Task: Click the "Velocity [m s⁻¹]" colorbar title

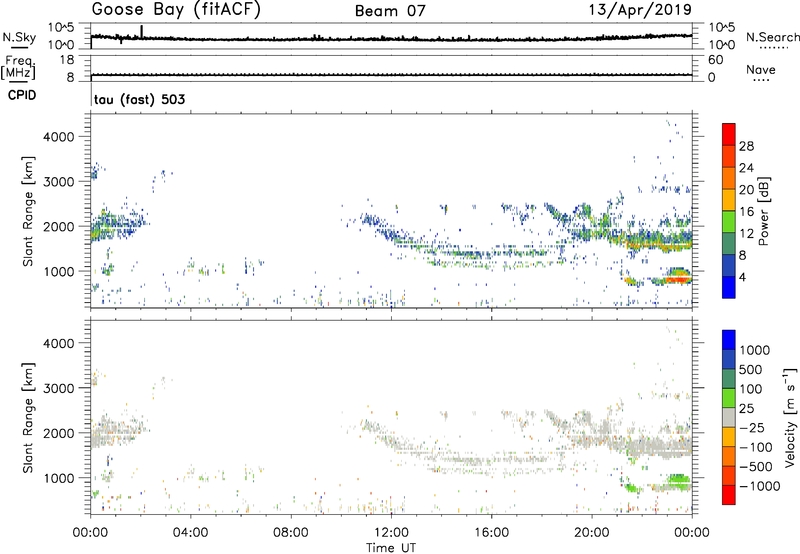Action: [790, 417]
